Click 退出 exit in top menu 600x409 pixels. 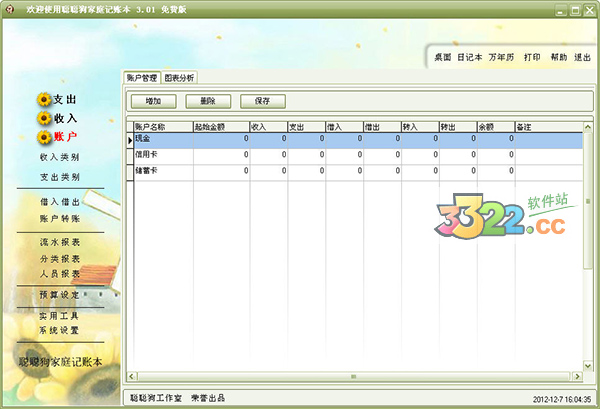point(582,57)
